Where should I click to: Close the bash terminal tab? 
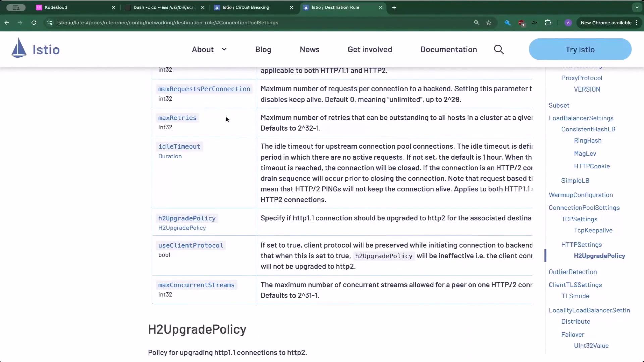pyautogui.click(x=203, y=7)
